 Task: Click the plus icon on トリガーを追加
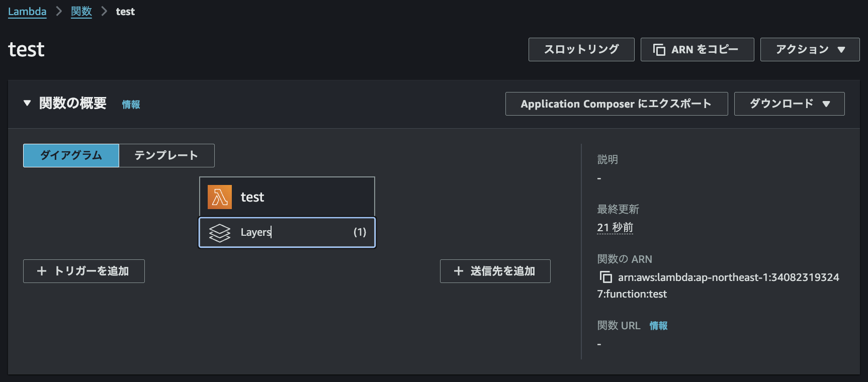42,271
